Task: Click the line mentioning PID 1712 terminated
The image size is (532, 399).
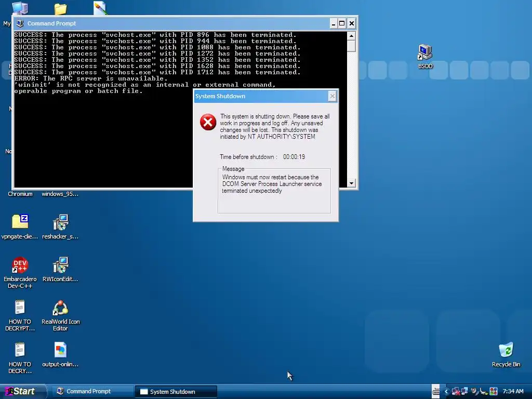Action: click(x=157, y=72)
